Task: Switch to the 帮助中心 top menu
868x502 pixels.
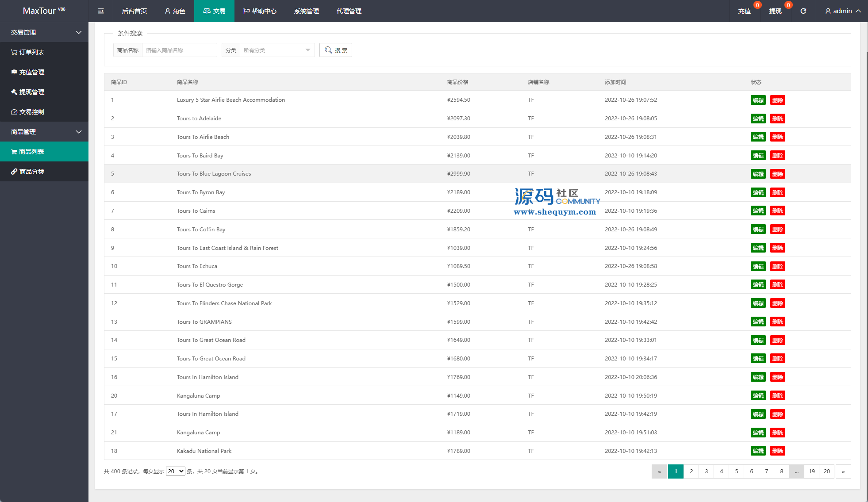Action: point(260,11)
